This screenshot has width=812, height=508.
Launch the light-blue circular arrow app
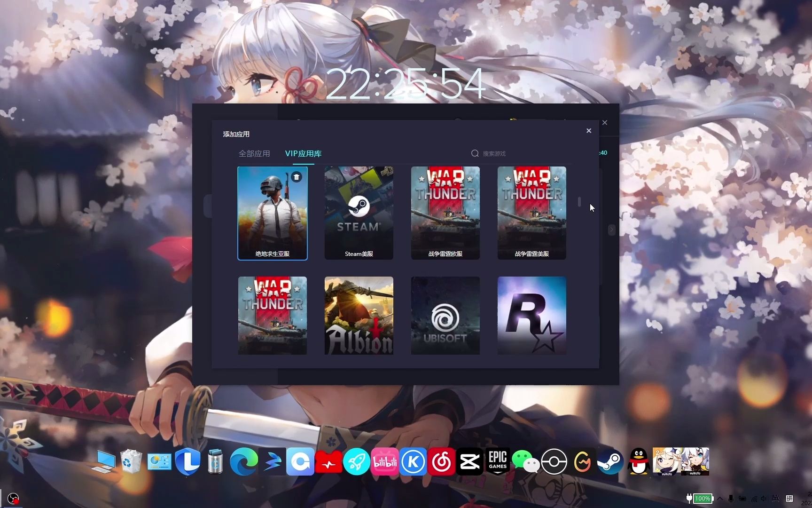300,461
